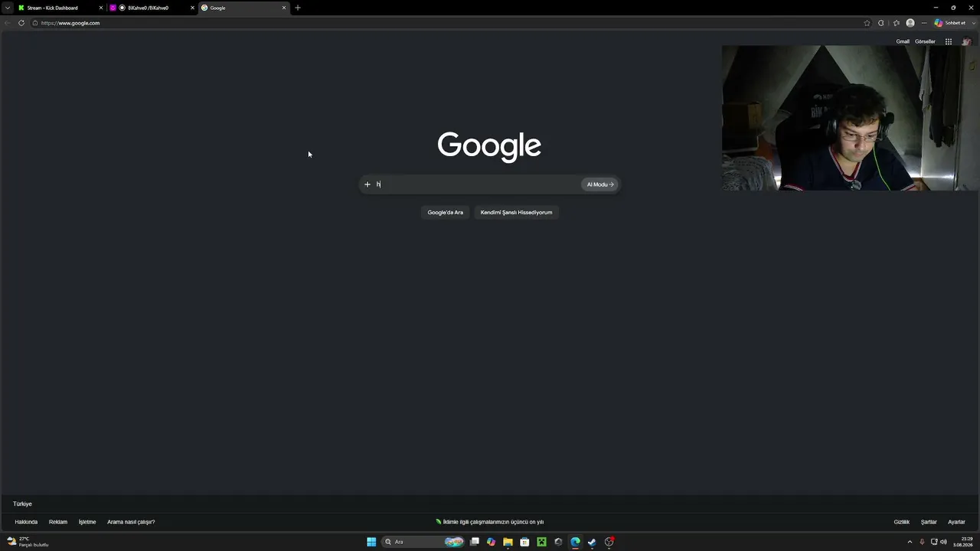The image size is (980, 551).
Task: Click Kendimi Şanslı Hissediyorum button
Action: [516, 212]
